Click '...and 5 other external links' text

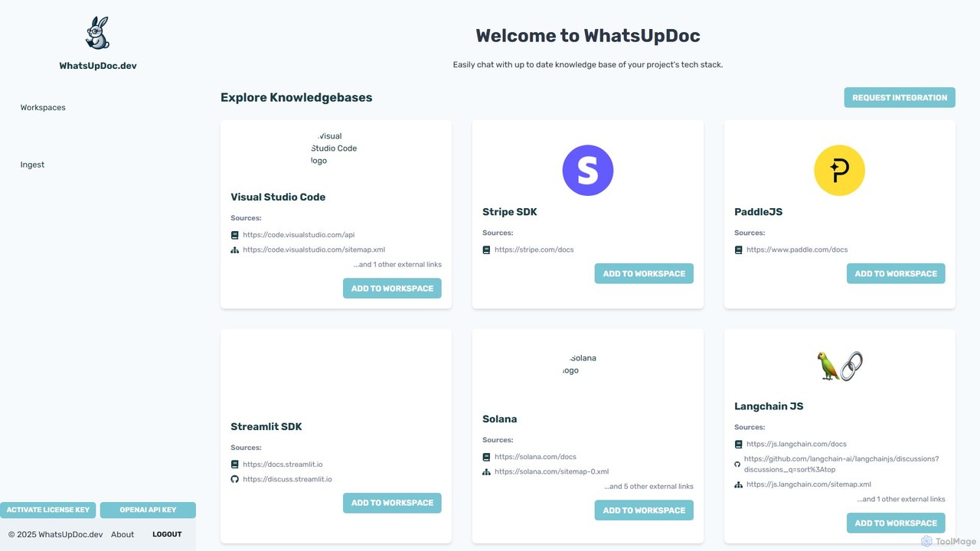click(649, 487)
